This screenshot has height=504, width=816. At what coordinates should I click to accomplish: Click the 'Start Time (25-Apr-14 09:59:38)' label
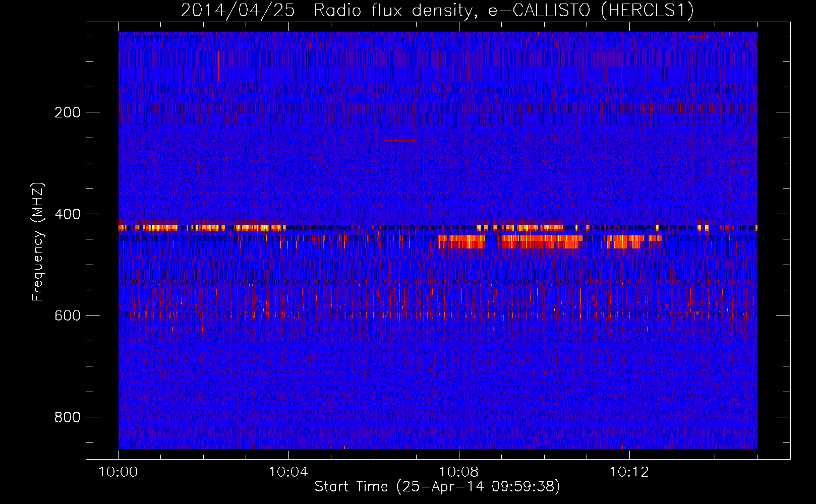(x=437, y=486)
